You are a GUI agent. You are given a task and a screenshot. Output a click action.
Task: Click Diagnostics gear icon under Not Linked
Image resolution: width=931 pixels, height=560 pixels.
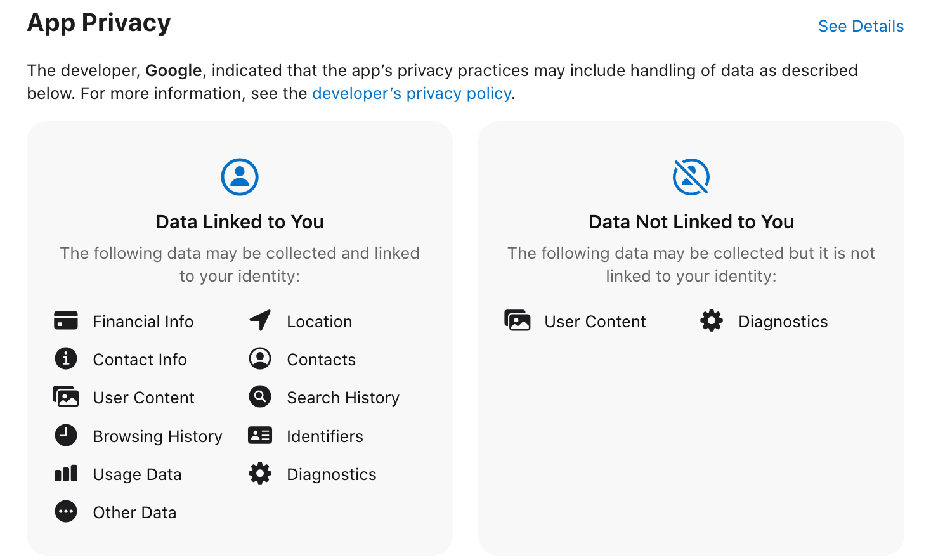(x=712, y=321)
